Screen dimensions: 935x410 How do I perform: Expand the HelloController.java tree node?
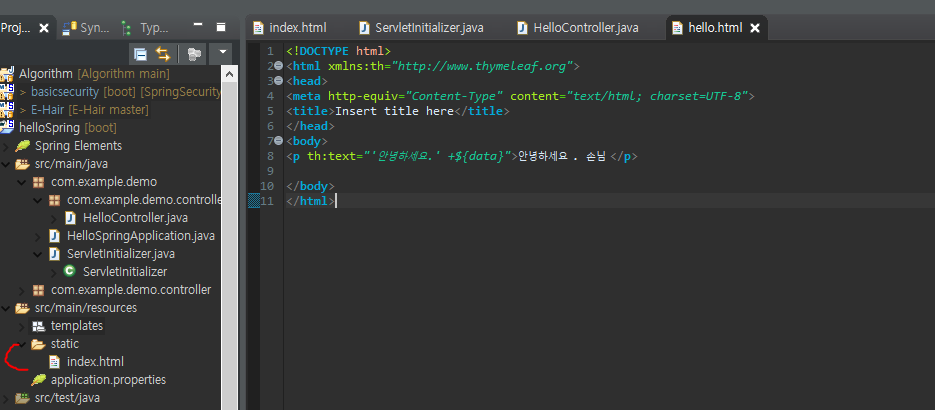click(54, 218)
